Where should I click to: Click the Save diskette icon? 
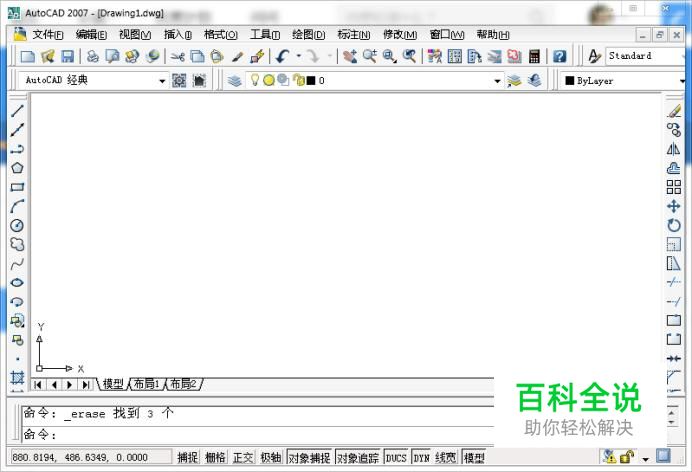click(x=67, y=56)
